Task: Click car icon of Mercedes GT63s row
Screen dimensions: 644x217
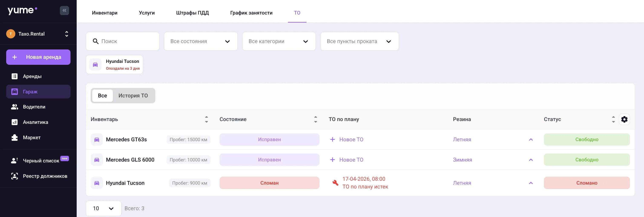Action: pos(97,140)
